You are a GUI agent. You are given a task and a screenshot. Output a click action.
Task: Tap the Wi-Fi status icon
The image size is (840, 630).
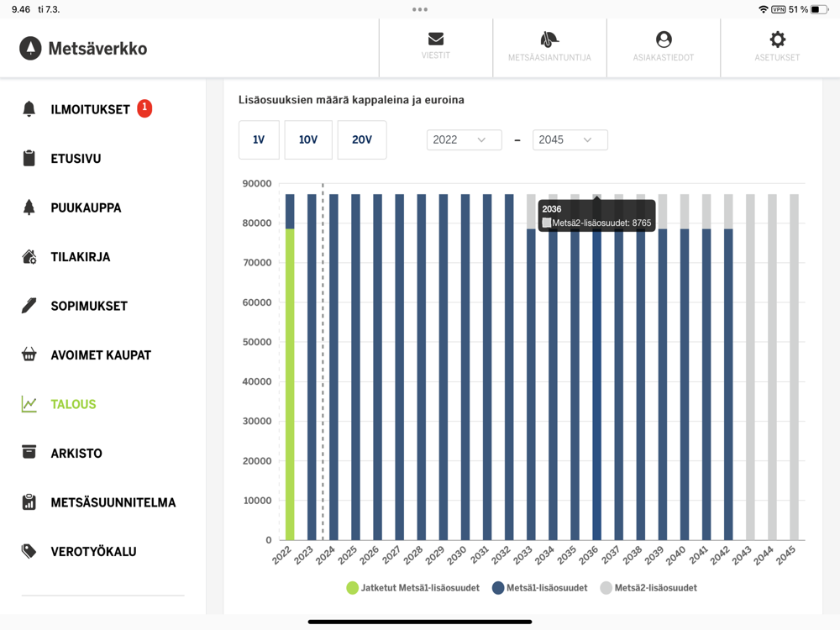(x=763, y=9)
